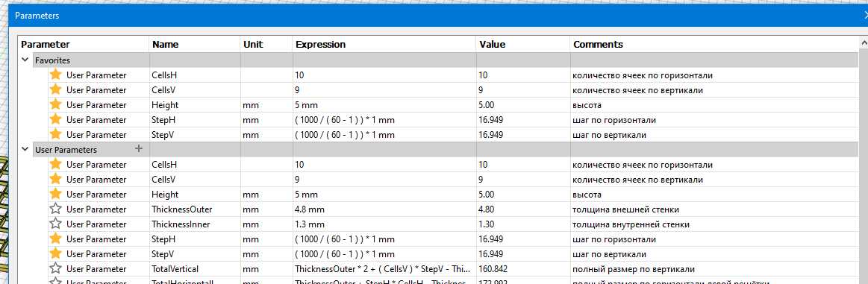Click the value '160.842'
The height and width of the screenshot is (284, 868).
pyautogui.click(x=493, y=269)
